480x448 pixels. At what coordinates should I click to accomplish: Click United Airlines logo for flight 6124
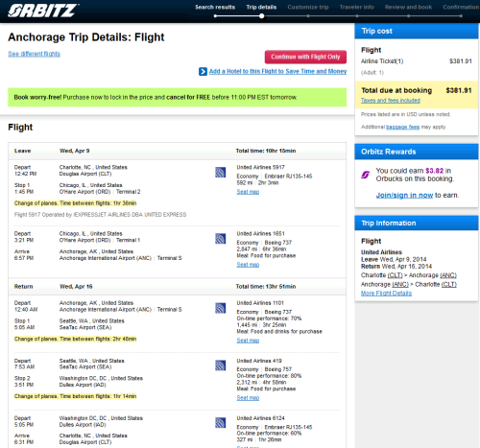pos(221,423)
